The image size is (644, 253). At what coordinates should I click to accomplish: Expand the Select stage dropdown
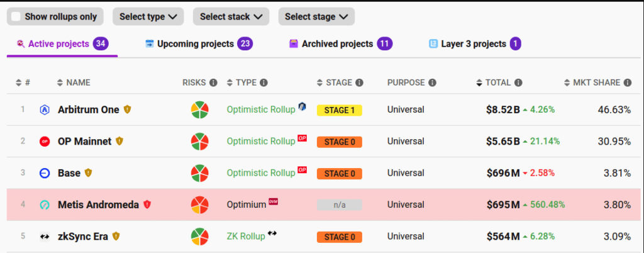[x=316, y=16]
